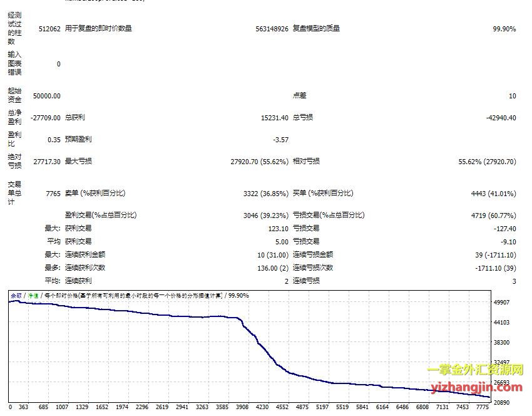Image resolution: width=532 pixels, height=416 pixels.
Task: Select the spread value 10 beside 点差
Action: [x=513, y=96]
